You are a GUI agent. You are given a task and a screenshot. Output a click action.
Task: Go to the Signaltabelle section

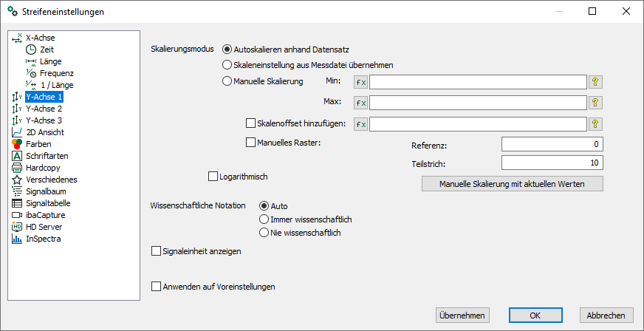pyautogui.click(x=48, y=203)
